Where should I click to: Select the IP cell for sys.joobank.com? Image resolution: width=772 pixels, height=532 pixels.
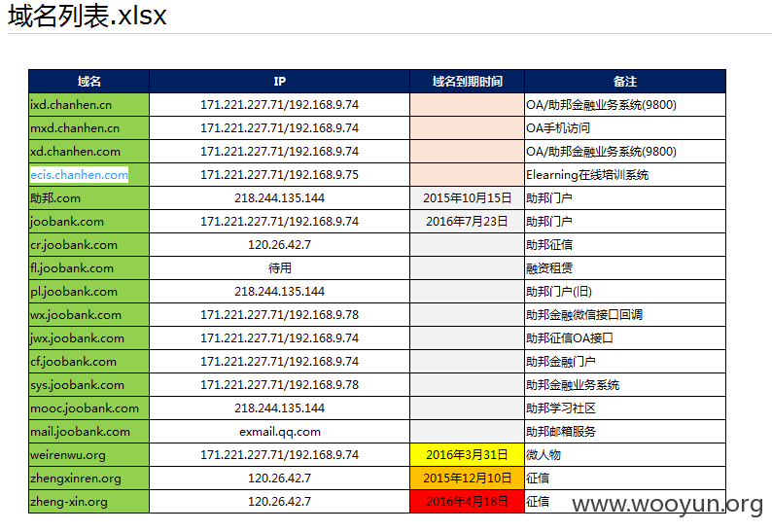[x=280, y=385]
